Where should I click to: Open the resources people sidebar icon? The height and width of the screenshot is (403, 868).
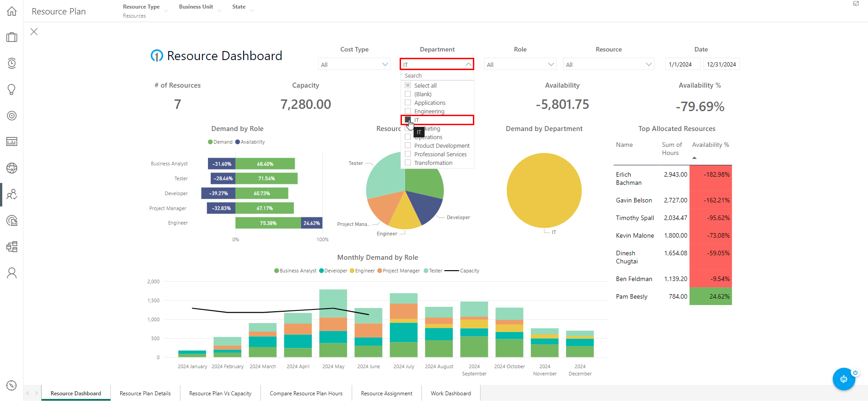(12, 194)
